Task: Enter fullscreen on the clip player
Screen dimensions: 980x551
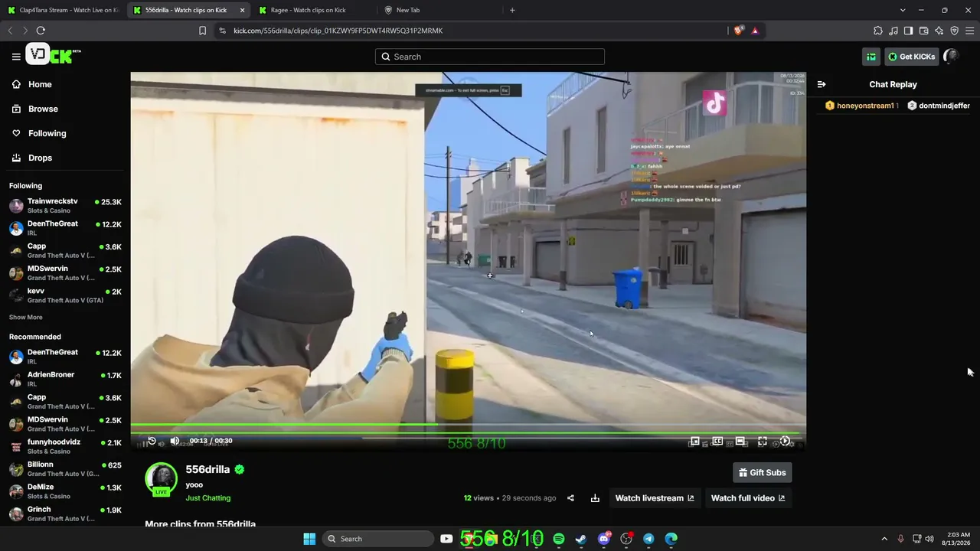Action: [x=763, y=442]
